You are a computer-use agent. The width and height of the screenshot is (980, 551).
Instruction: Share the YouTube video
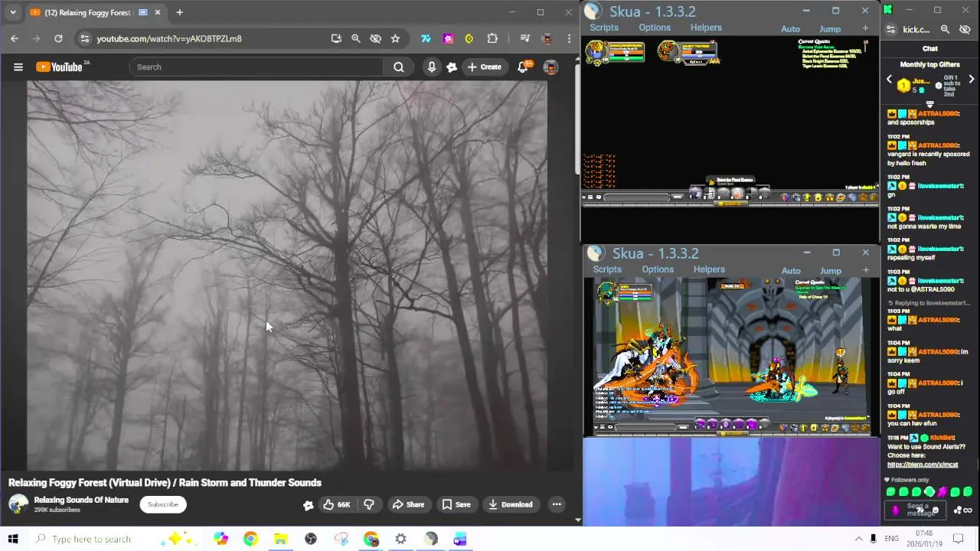408,504
